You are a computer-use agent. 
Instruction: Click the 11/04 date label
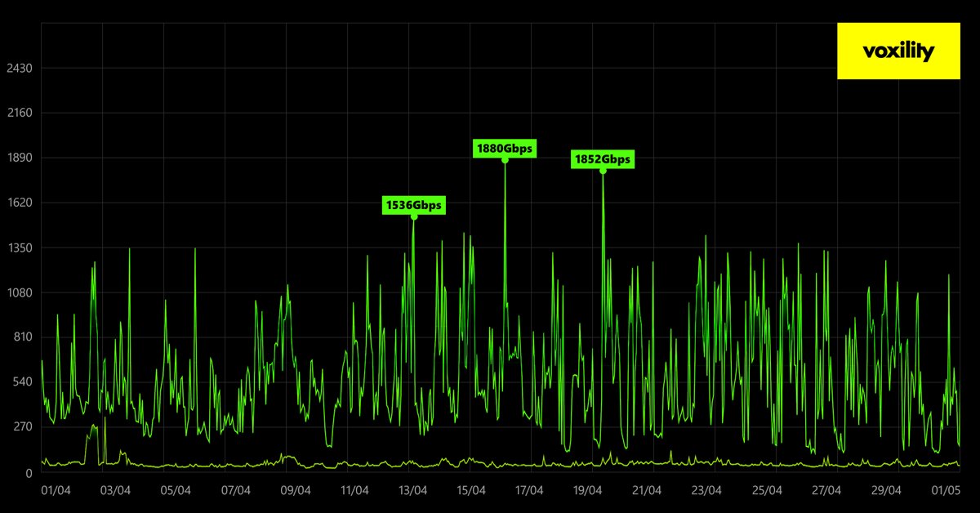[x=354, y=491]
